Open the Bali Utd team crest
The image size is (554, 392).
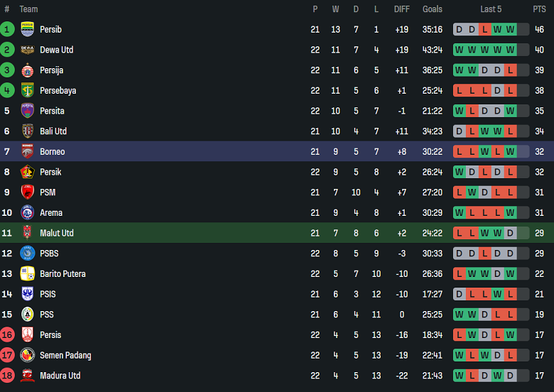pyautogui.click(x=28, y=131)
